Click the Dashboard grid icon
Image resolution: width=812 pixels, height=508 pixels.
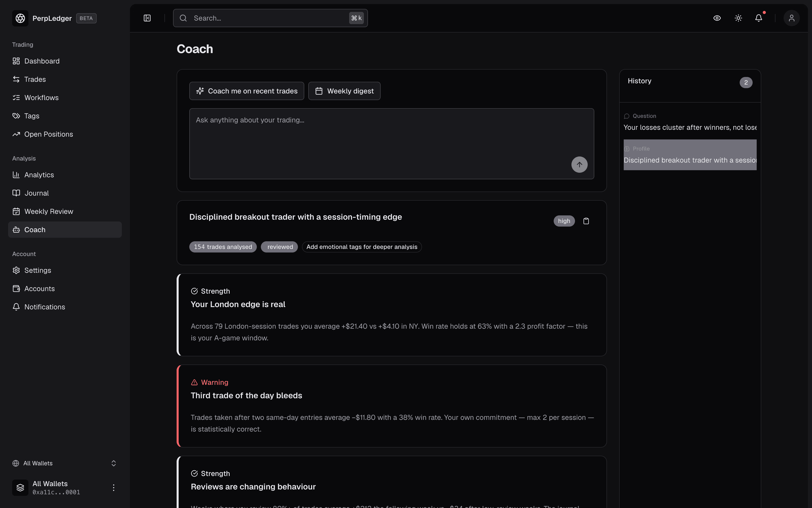16,61
